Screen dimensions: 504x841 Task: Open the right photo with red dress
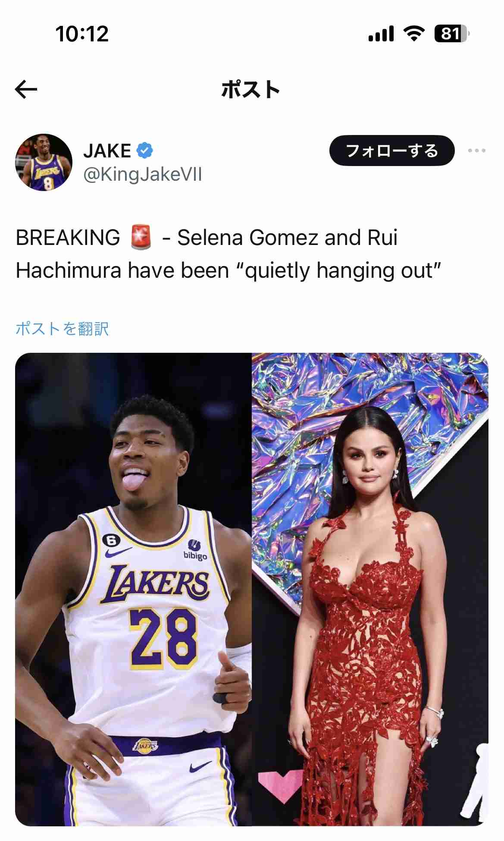(370, 589)
